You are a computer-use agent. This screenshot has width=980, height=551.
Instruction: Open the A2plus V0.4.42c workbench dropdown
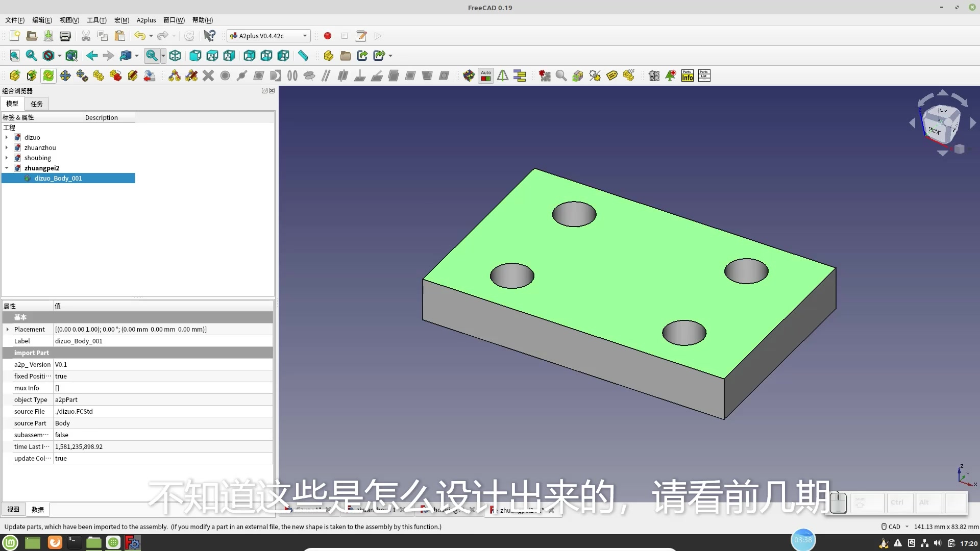coord(268,36)
